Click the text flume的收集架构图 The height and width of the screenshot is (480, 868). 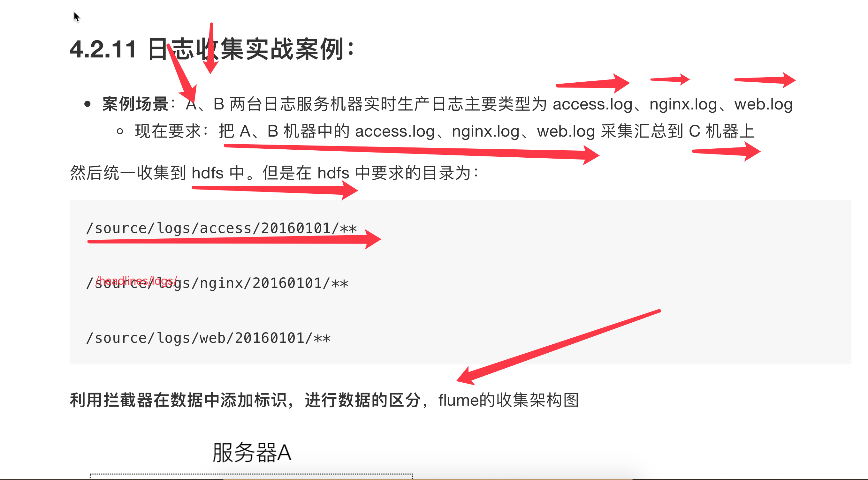508,400
